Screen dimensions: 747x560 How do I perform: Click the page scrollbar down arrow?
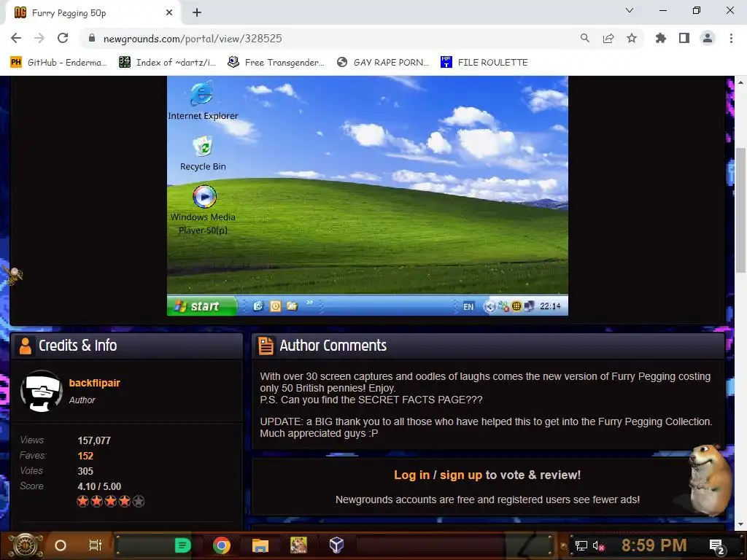(740, 524)
